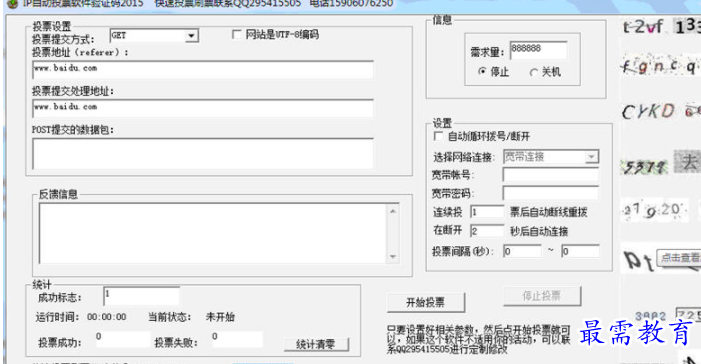Click the CYKD captcha sample image
Image resolution: width=701 pixels, height=364 pixels.
(x=648, y=111)
